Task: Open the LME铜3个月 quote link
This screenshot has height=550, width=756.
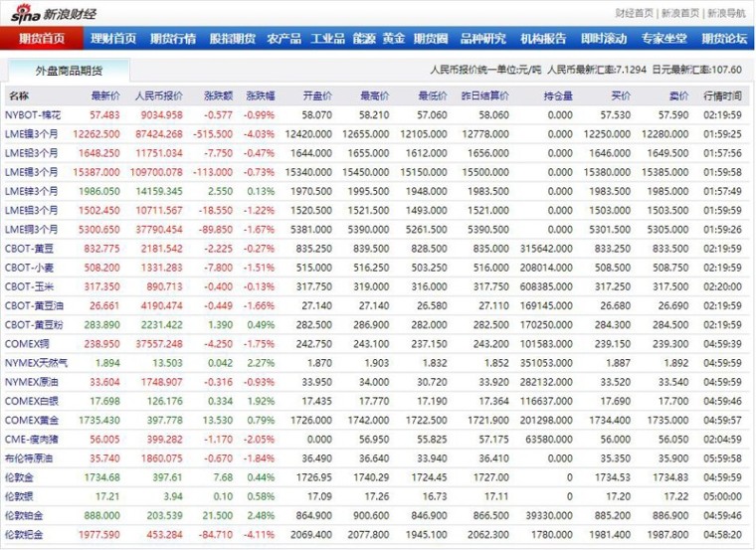Action: [x=32, y=230]
